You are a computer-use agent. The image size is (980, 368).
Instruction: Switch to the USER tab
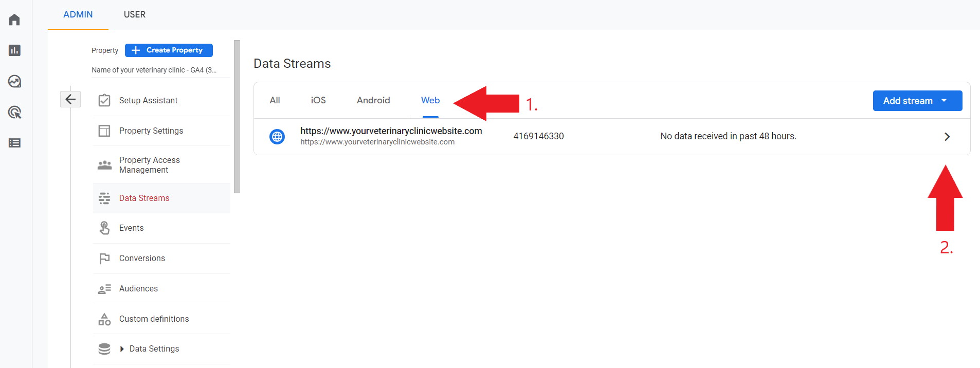pyautogui.click(x=134, y=14)
